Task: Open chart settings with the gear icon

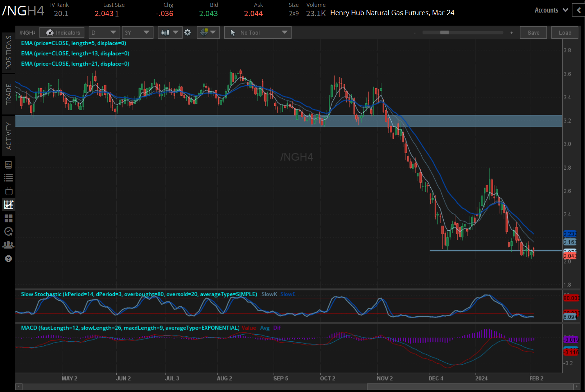Action: tap(188, 32)
